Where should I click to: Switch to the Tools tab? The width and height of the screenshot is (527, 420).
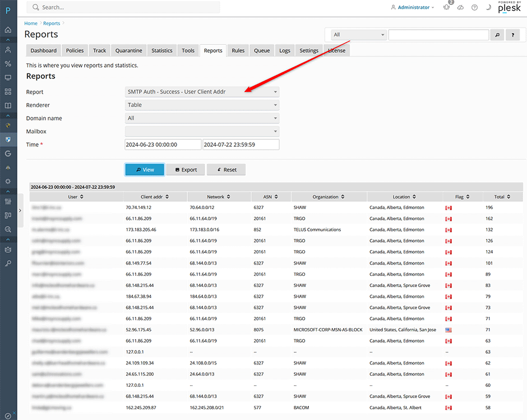click(x=188, y=50)
